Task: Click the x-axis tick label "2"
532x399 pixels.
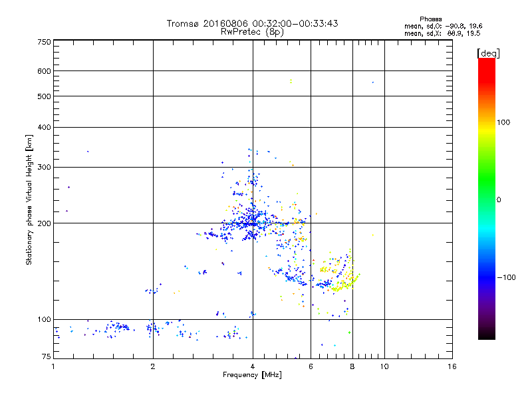Action: point(153,366)
